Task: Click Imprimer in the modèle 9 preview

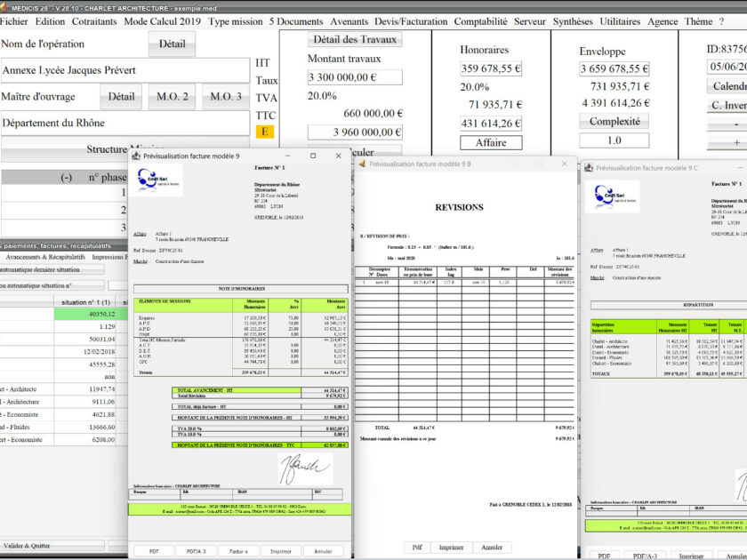Action: point(281,551)
